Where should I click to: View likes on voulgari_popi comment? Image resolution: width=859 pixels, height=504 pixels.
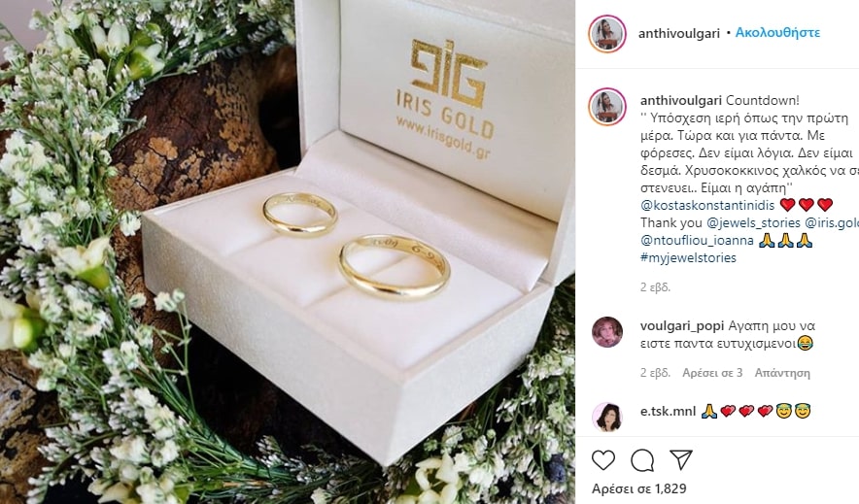[712, 373]
